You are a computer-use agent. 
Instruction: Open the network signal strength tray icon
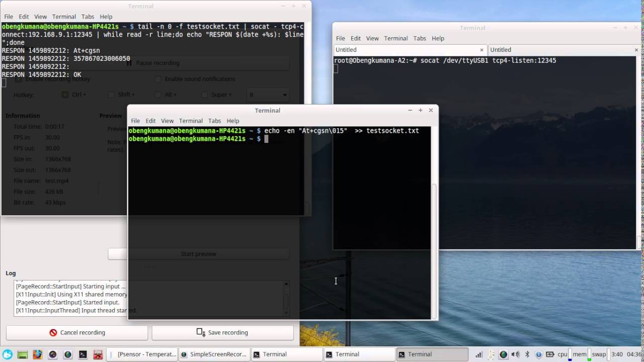tap(479, 354)
